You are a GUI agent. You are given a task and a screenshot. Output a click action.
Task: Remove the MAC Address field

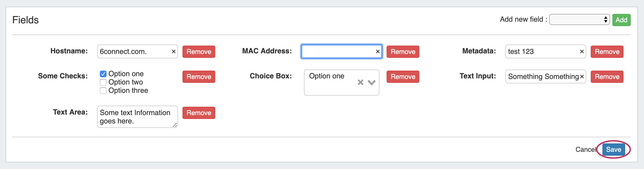pyautogui.click(x=403, y=52)
